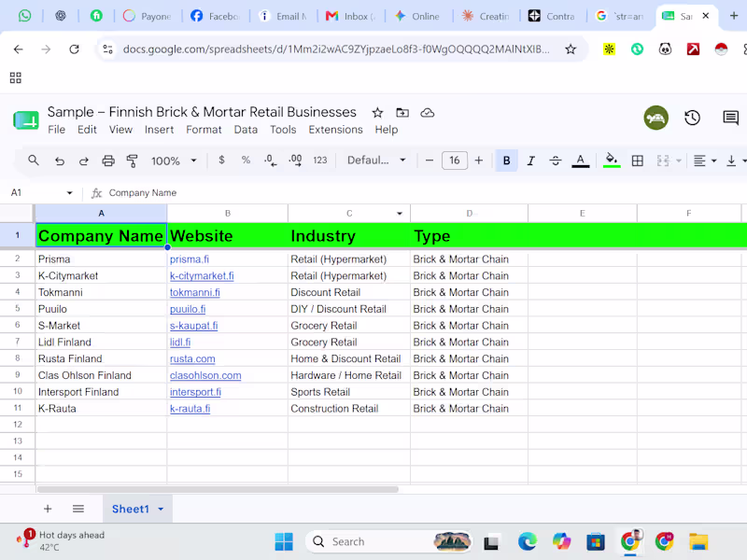The image size is (747, 560).
Task: Open more number formats 123
Action: coord(320,161)
